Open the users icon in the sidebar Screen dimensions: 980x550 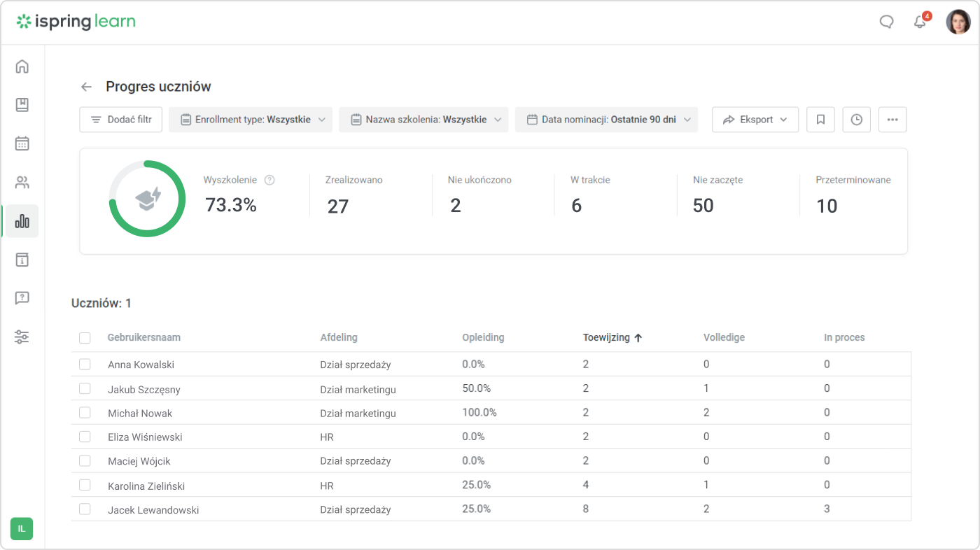pyautogui.click(x=22, y=183)
